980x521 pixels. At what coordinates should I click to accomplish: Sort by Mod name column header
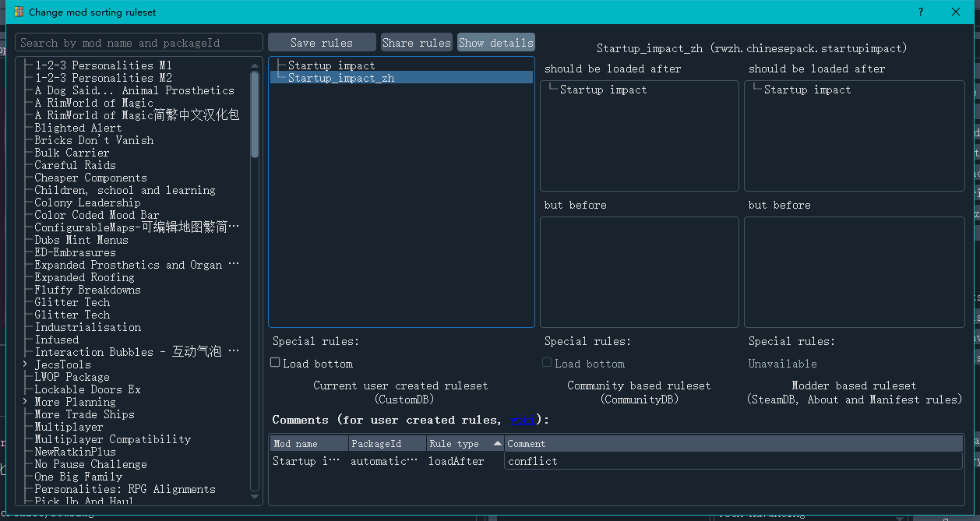[x=309, y=443]
